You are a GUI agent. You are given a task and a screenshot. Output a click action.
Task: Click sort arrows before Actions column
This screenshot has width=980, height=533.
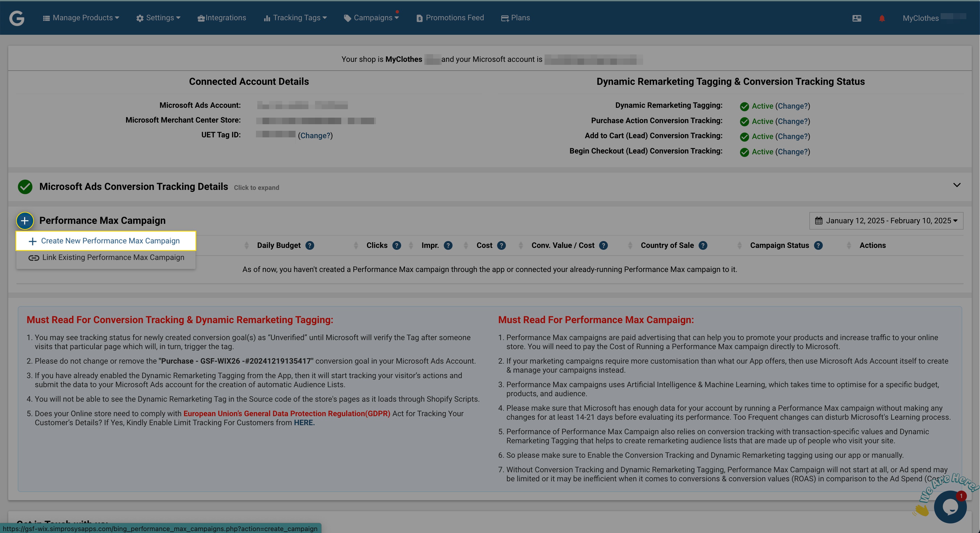[849, 245]
